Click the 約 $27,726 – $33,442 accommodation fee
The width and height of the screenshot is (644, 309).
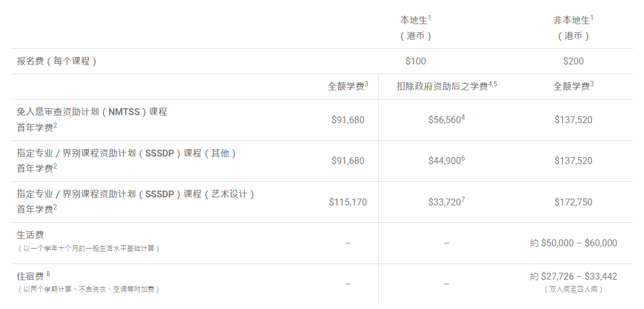(573, 276)
